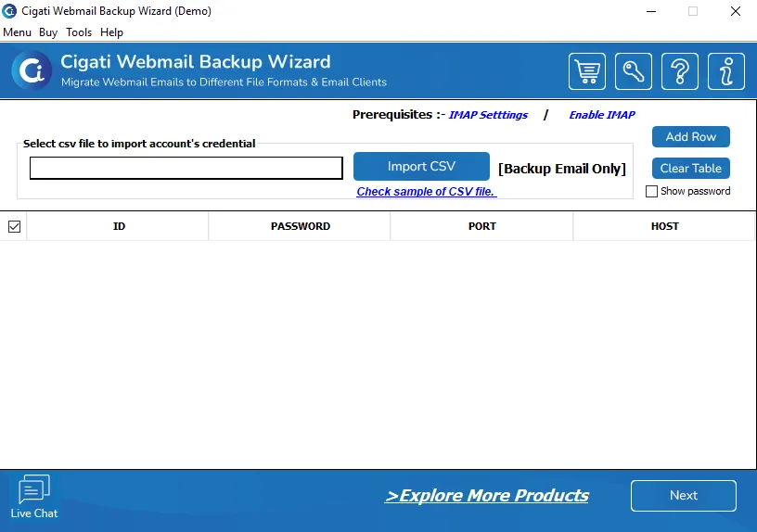Click the Import CSV button
757x532 pixels.
coord(421,167)
